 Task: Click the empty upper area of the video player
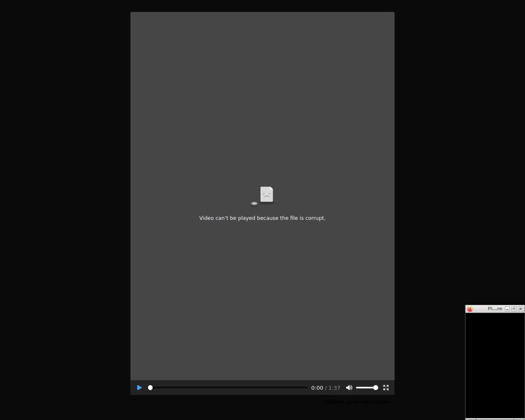coord(262,82)
